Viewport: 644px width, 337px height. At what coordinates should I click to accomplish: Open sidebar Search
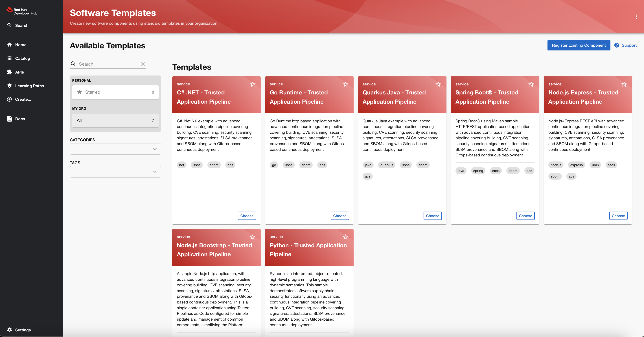point(21,25)
